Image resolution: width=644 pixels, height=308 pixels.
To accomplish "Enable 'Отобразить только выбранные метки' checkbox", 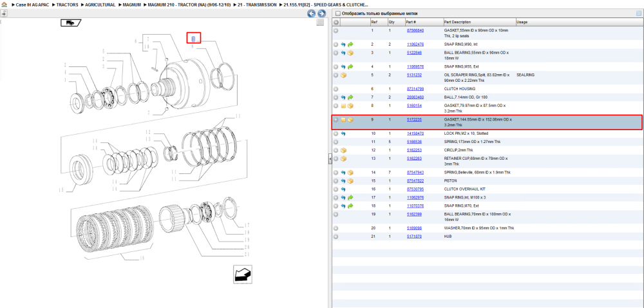I will click(x=337, y=14).
